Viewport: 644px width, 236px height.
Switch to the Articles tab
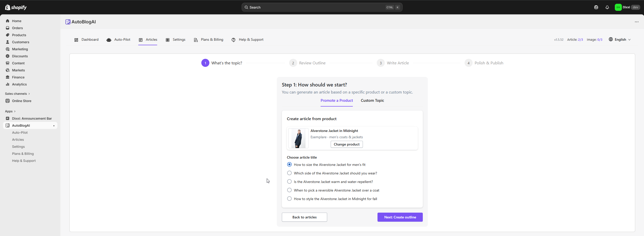148,40
